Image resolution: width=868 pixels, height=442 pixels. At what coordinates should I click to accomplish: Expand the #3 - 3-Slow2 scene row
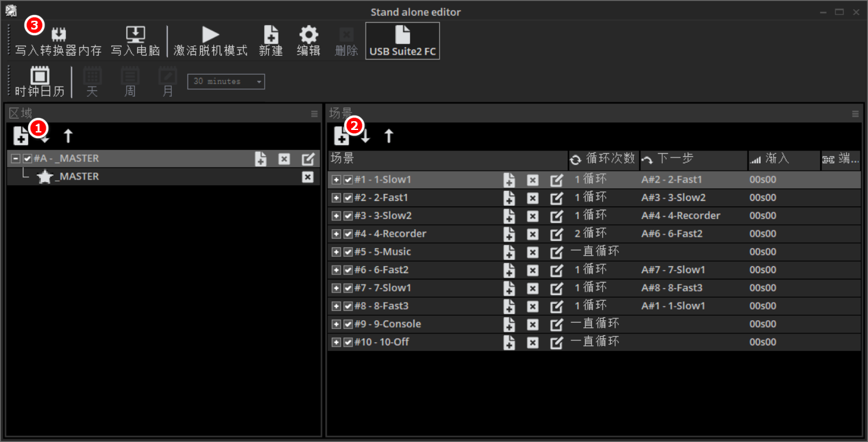[336, 216]
